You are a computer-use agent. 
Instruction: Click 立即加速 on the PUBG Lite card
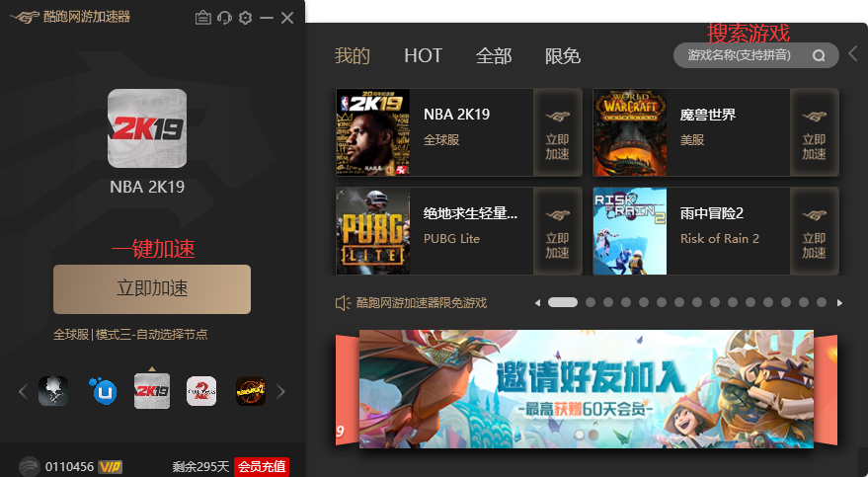tap(558, 231)
